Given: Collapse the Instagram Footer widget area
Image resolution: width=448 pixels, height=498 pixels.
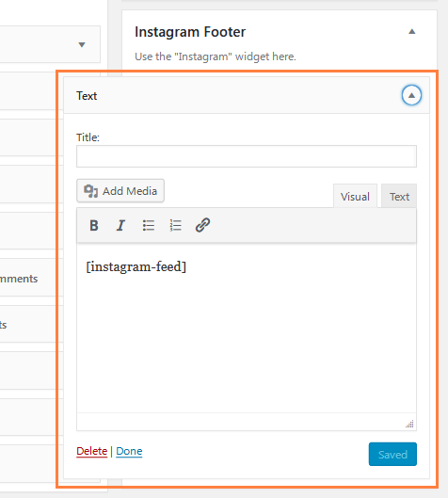Looking at the screenshot, I should point(412,31).
